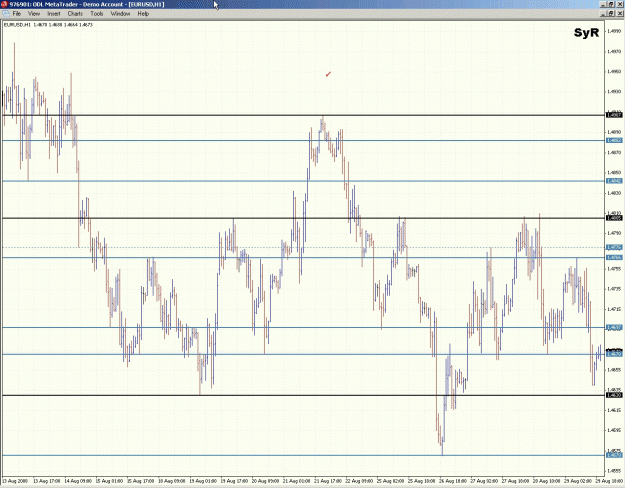Restore the EURUSD,H1 chart child window

pyautogui.click(x=611, y=14)
